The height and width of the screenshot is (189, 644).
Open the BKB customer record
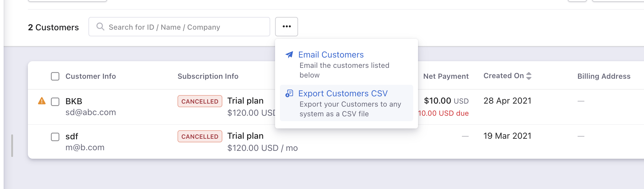pos(74,101)
